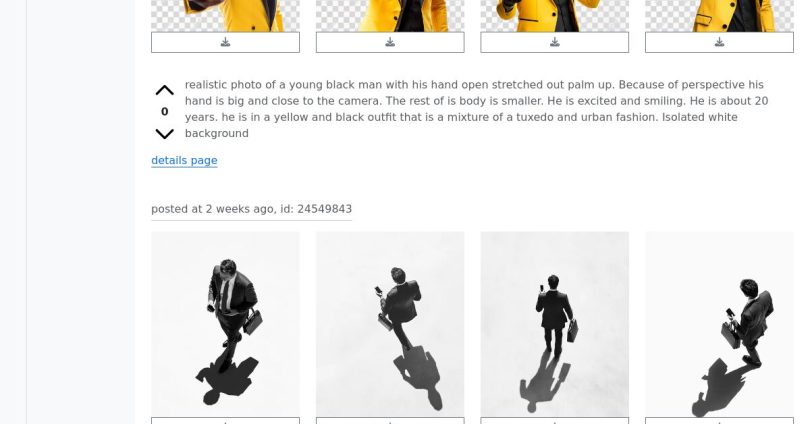This screenshot has width=810, height=424.
Task: Download the third yellow jacket image
Action: (555, 42)
